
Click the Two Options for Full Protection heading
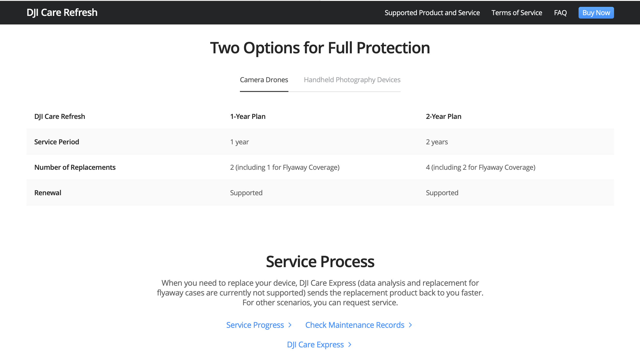click(320, 47)
